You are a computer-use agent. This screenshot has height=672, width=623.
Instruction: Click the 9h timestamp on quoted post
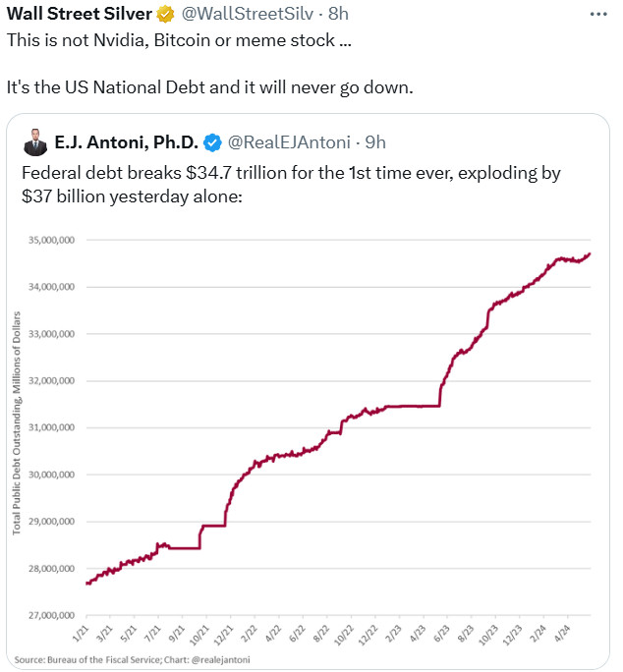[375, 141]
